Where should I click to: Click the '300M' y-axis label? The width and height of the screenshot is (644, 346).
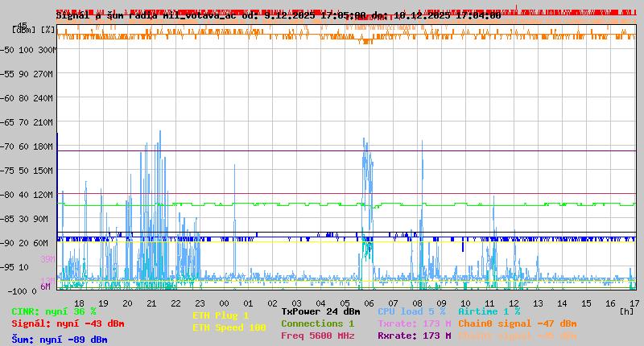[47, 50]
